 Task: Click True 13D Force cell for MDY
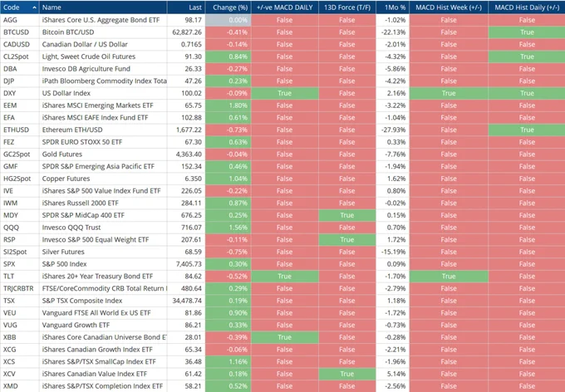point(347,215)
